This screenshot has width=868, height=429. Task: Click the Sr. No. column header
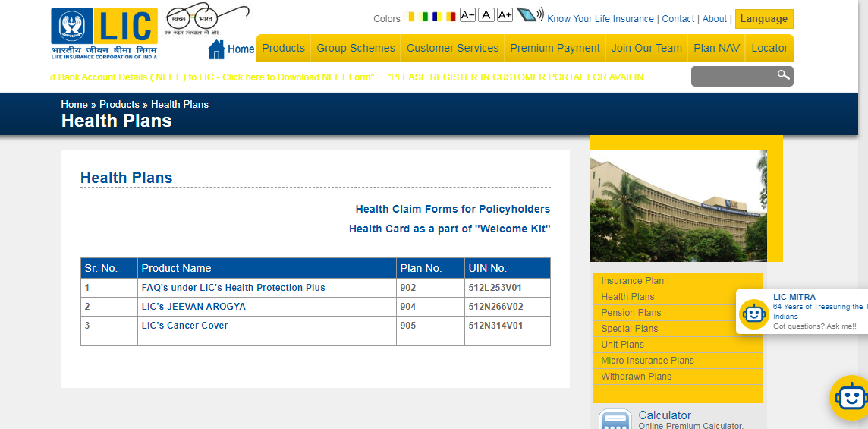point(109,268)
